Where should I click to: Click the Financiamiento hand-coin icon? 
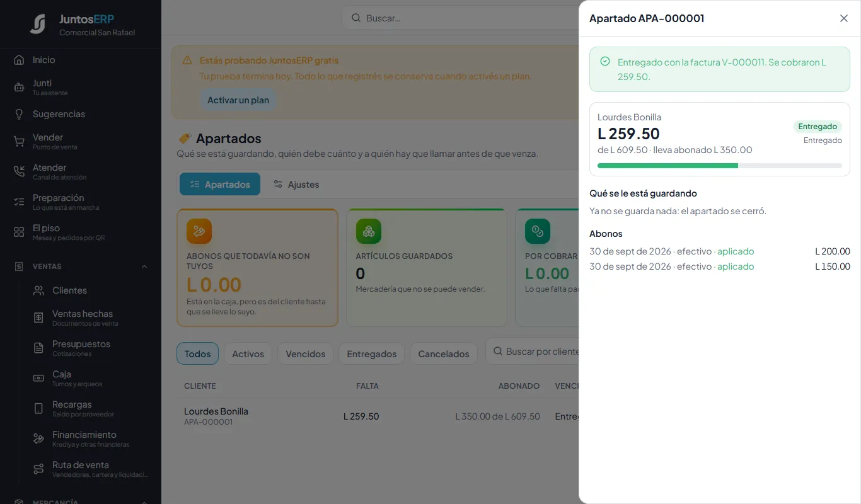[x=38, y=439]
